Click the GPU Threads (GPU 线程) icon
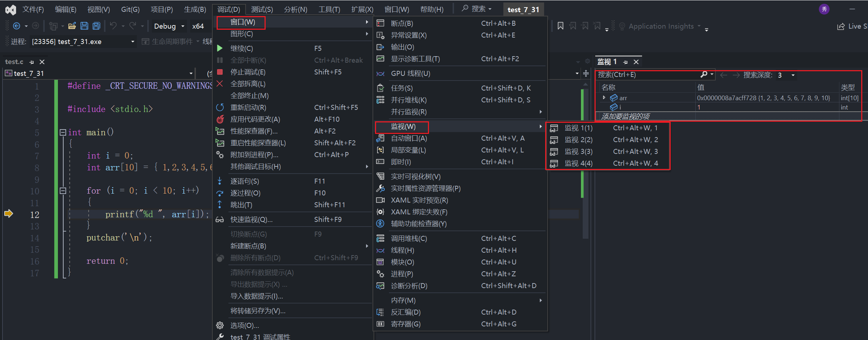Screen dimensions: 868x340 point(380,73)
